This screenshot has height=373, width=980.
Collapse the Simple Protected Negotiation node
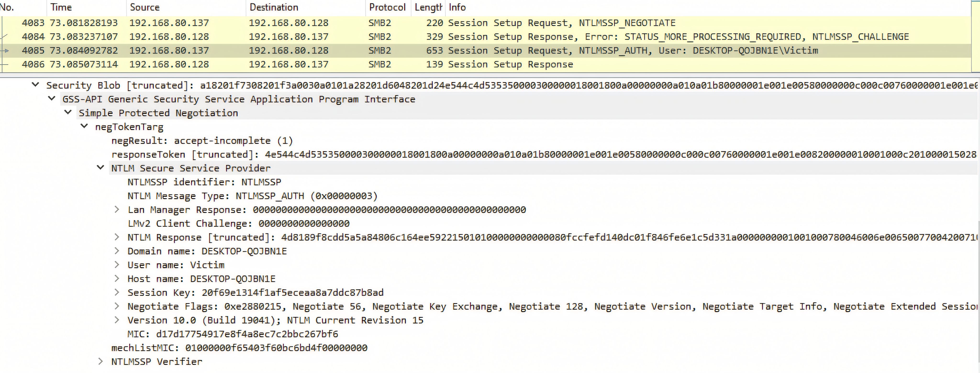coord(68,112)
